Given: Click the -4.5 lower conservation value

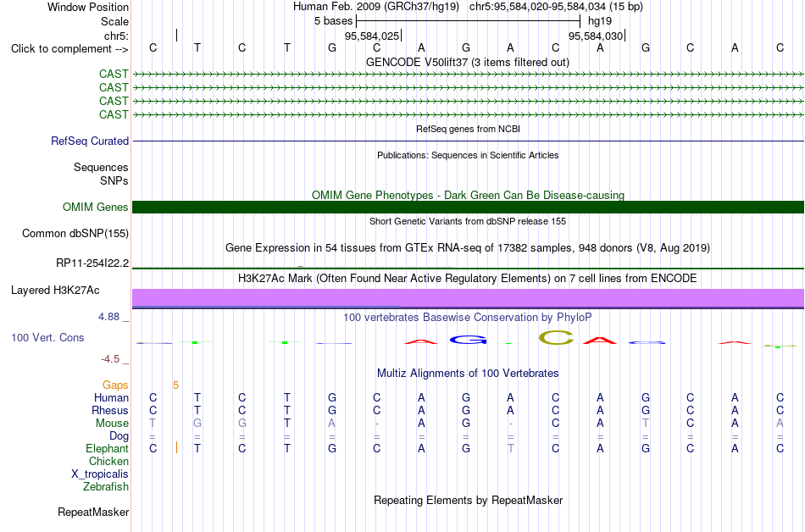Looking at the screenshot, I should [x=110, y=358].
